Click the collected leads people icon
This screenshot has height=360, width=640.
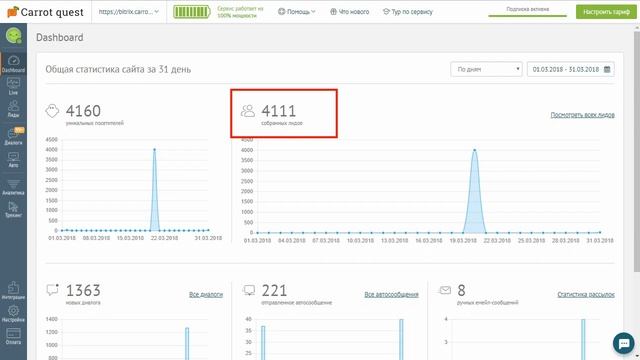coord(248,111)
